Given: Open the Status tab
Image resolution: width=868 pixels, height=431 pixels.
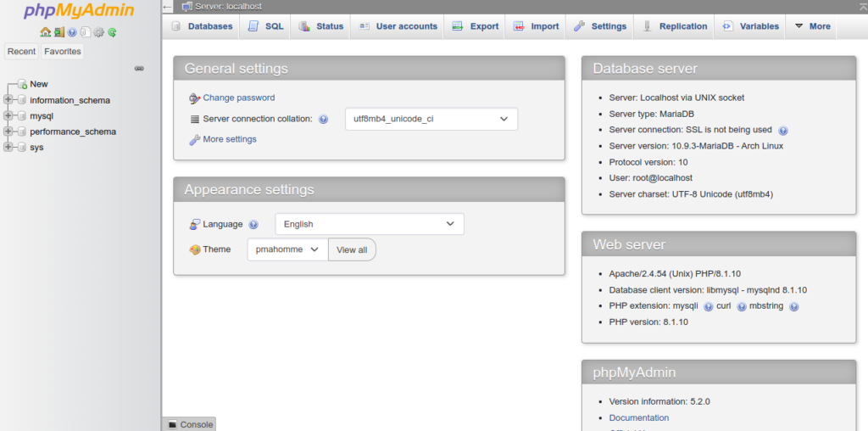Looking at the screenshot, I should coord(321,26).
